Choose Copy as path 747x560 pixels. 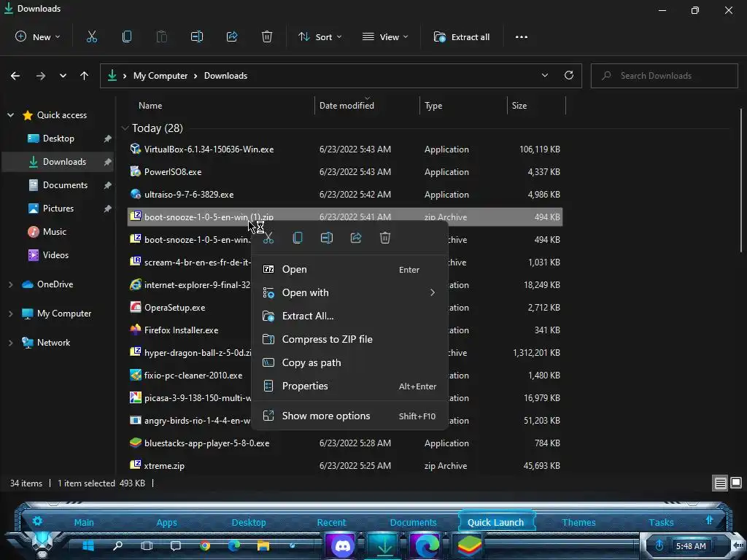tap(349, 362)
